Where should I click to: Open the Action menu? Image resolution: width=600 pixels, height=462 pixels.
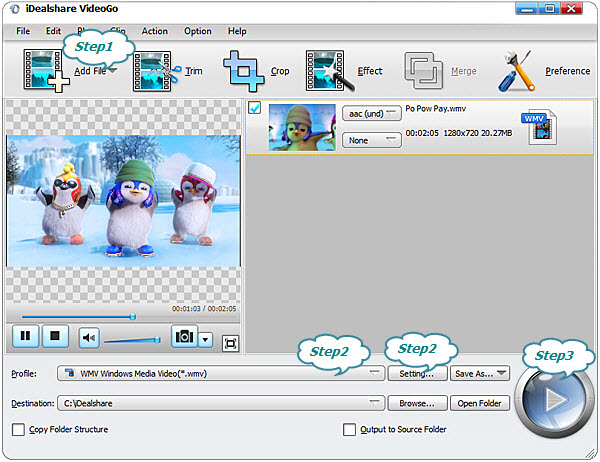[155, 31]
